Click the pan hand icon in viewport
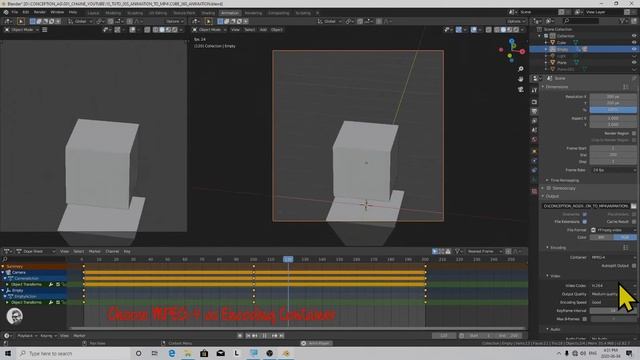The width and height of the screenshot is (640, 360). 520,79
